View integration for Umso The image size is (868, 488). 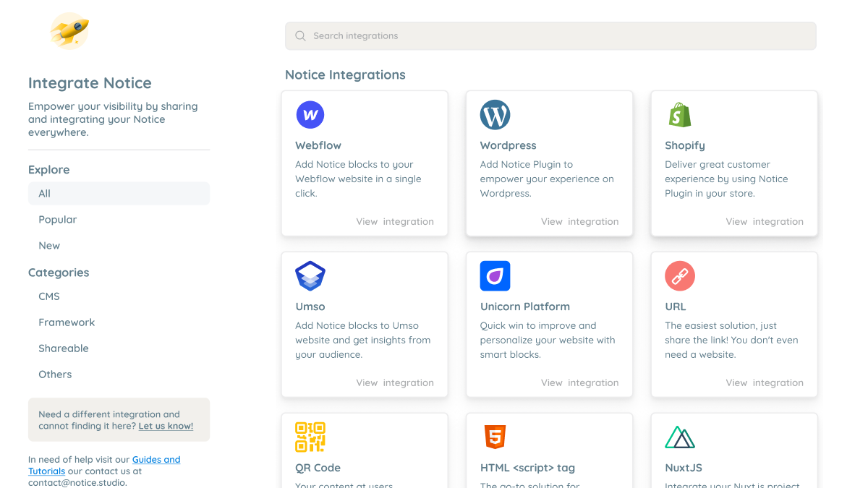(395, 383)
